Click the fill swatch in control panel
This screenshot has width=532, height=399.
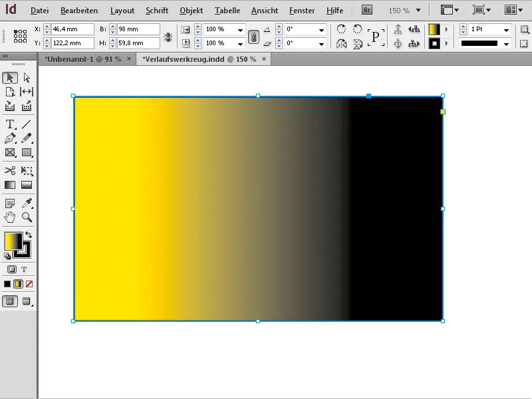tap(434, 29)
